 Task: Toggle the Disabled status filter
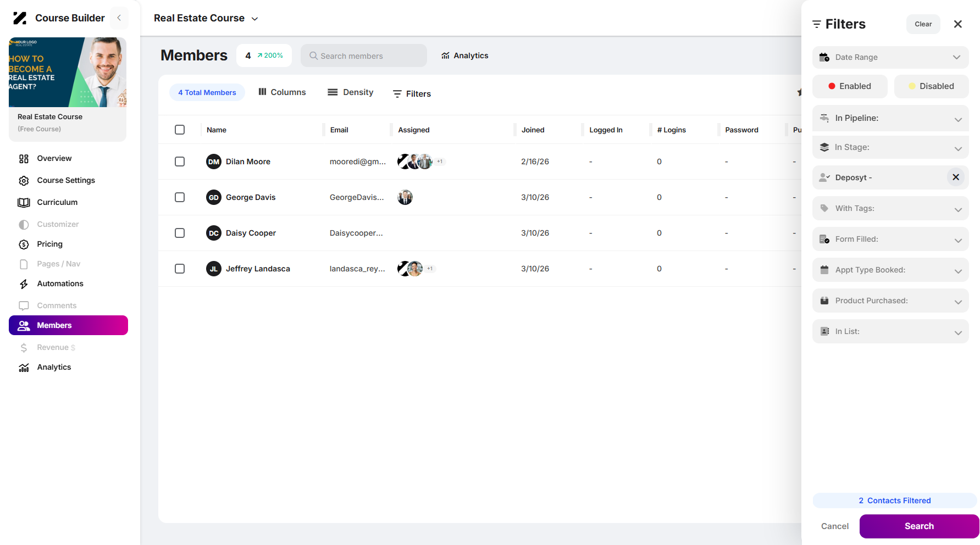point(931,86)
